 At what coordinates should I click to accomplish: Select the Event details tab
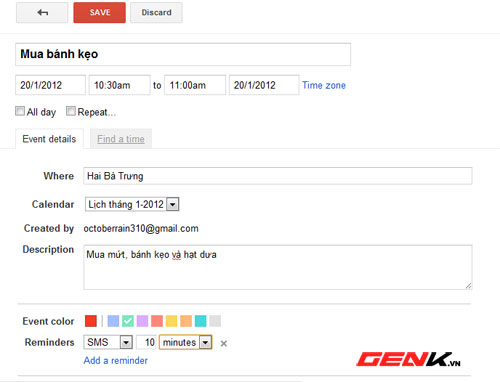[49, 139]
